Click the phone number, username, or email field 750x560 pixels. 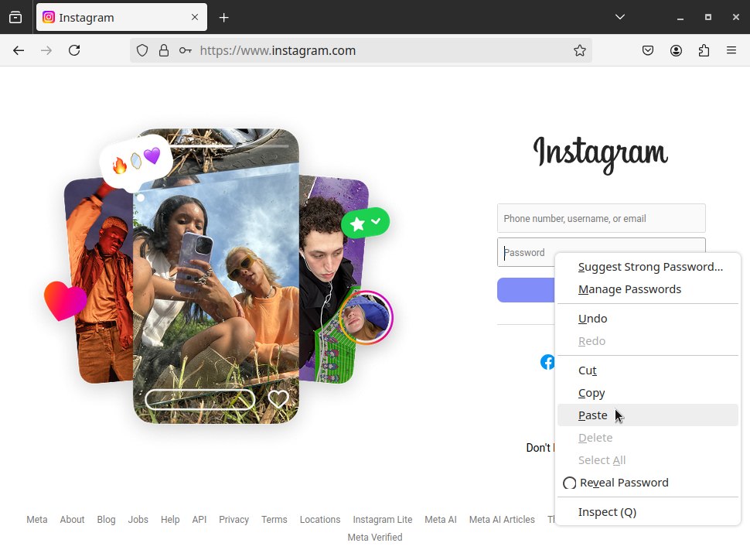pos(602,218)
